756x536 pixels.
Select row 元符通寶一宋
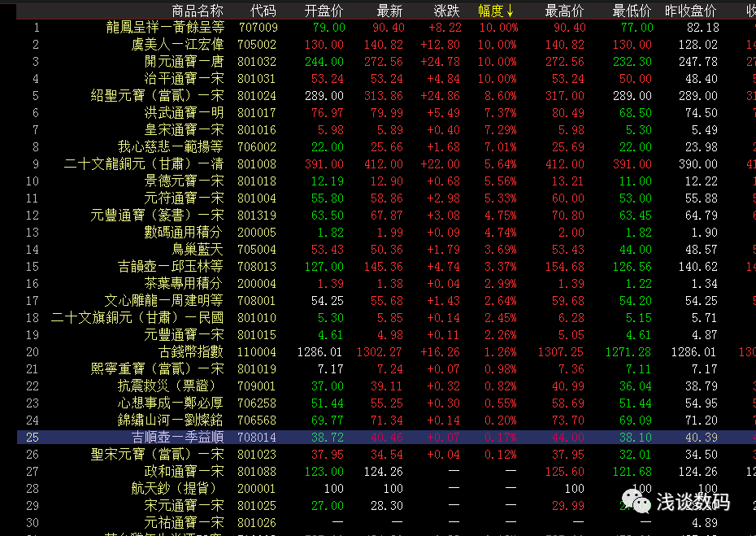tap(385, 198)
